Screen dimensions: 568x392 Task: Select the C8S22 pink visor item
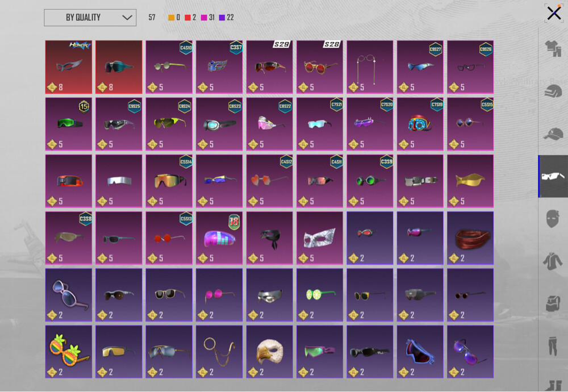[269, 124]
